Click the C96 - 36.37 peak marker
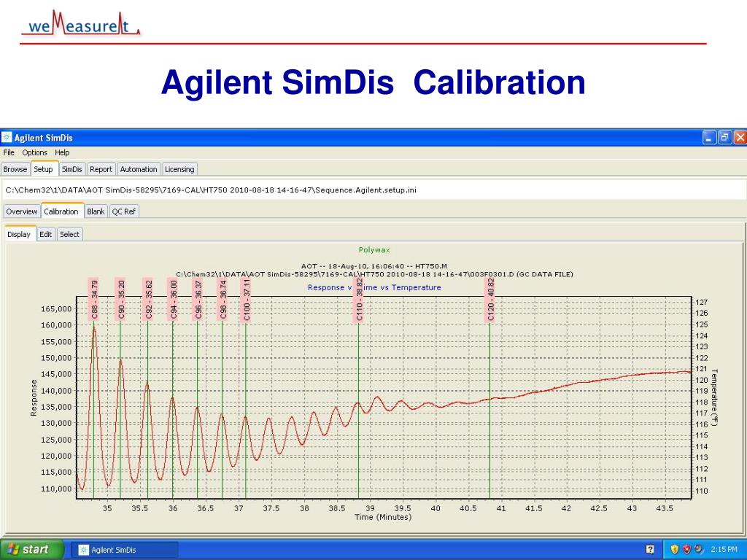747x560 pixels. (x=198, y=300)
